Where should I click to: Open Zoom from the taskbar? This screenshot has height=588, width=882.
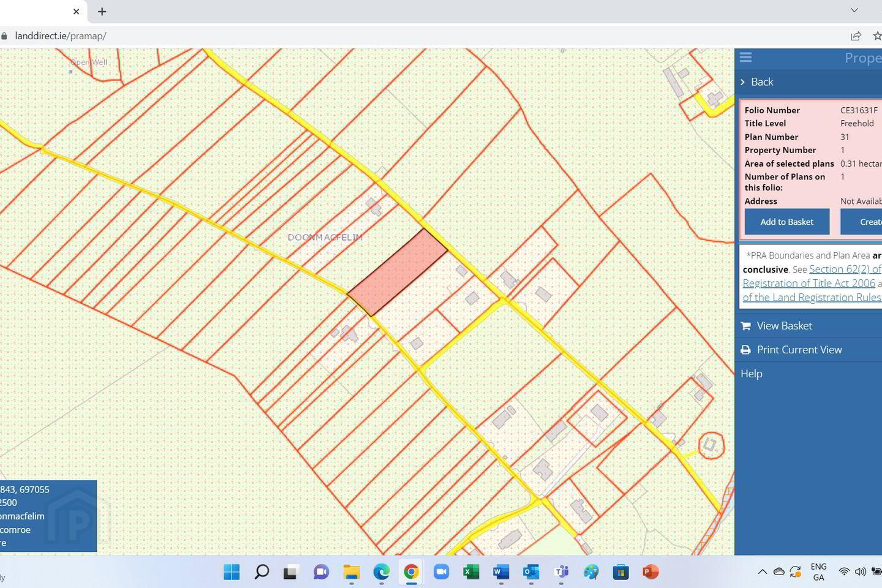click(442, 572)
